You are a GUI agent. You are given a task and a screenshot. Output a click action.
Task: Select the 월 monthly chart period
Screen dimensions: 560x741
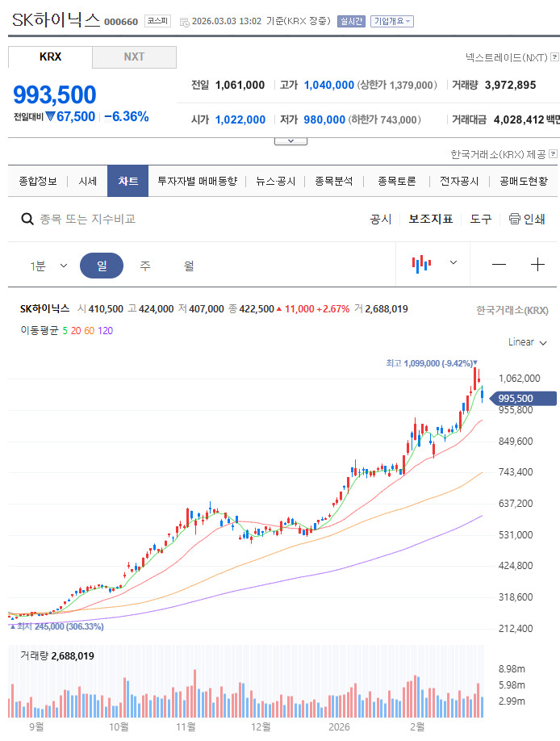point(189,266)
